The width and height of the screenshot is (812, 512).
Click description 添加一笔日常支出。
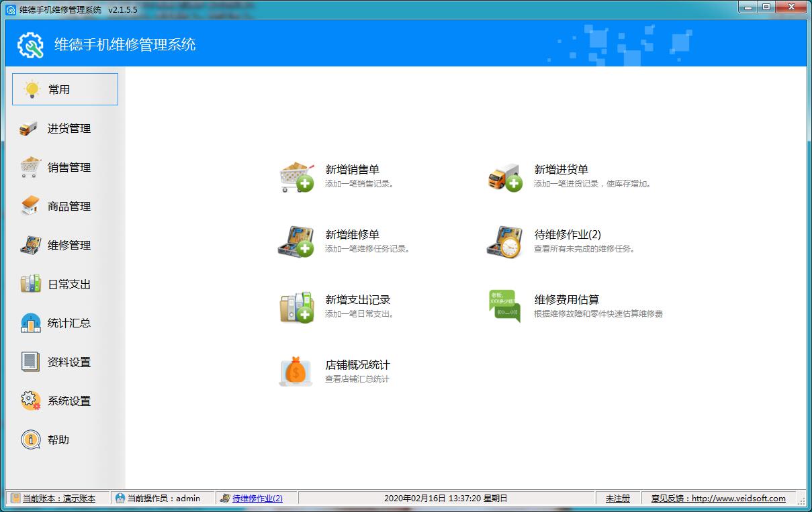(360, 313)
